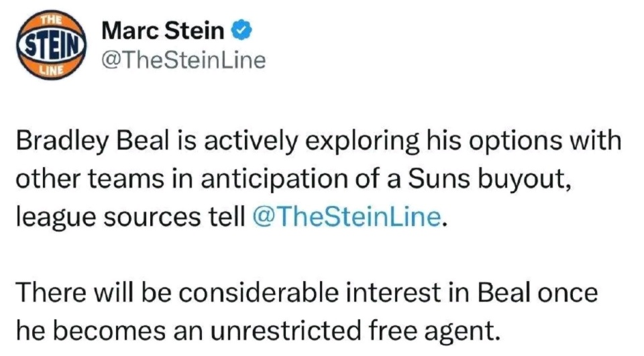Click the orange LINE banner on the logo
This screenshot has height=356, width=644.
pos(51,70)
